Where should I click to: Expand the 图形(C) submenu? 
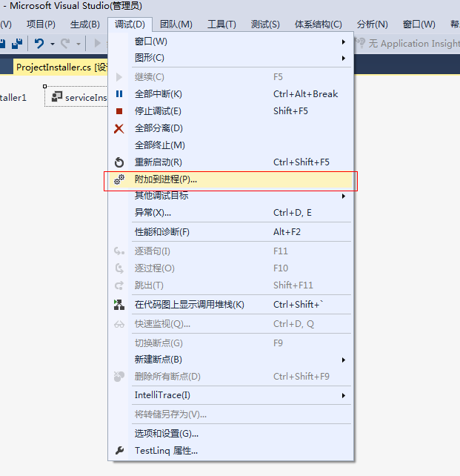tap(343, 58)
